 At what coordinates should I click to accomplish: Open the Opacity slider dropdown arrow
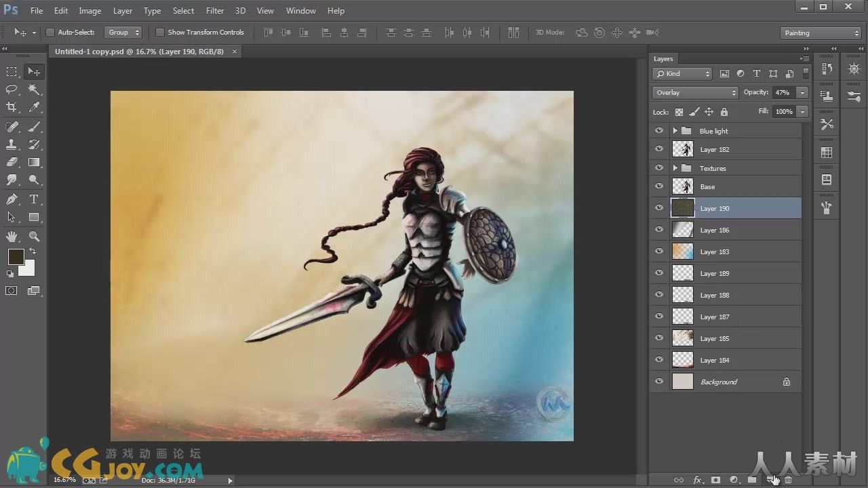pos(803,93)
